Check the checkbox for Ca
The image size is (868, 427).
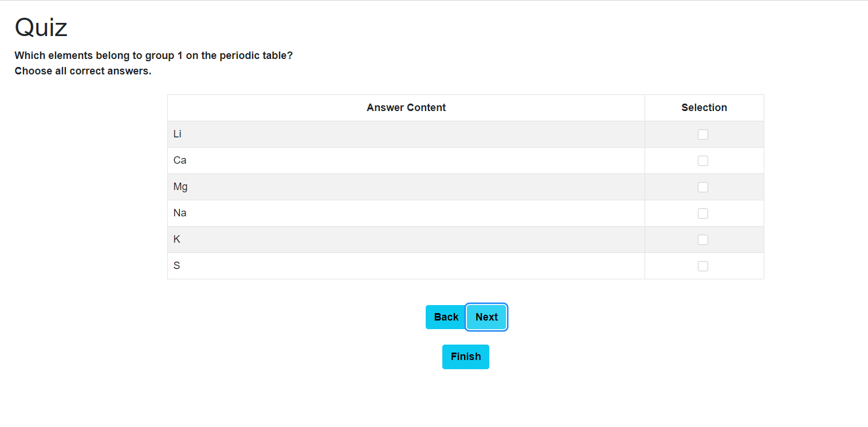click(x=703, y=160)
